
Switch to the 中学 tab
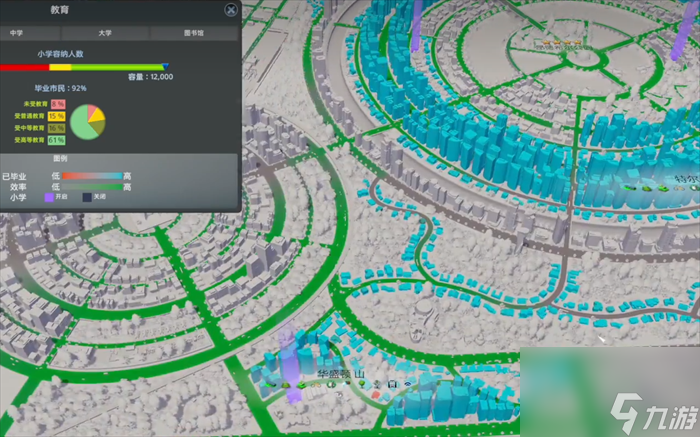(x=30, y=33)
